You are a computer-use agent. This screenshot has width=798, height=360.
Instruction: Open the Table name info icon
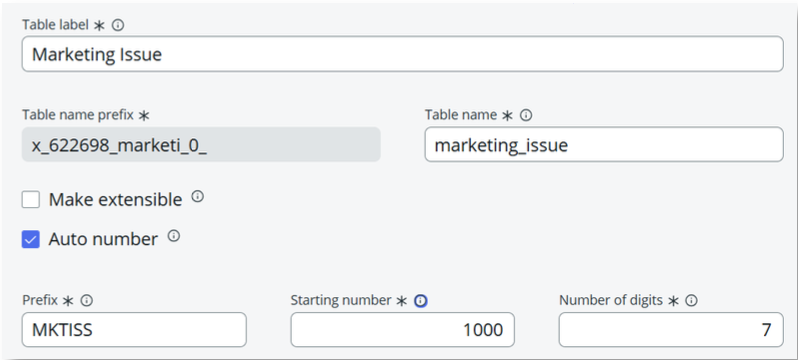526,116
